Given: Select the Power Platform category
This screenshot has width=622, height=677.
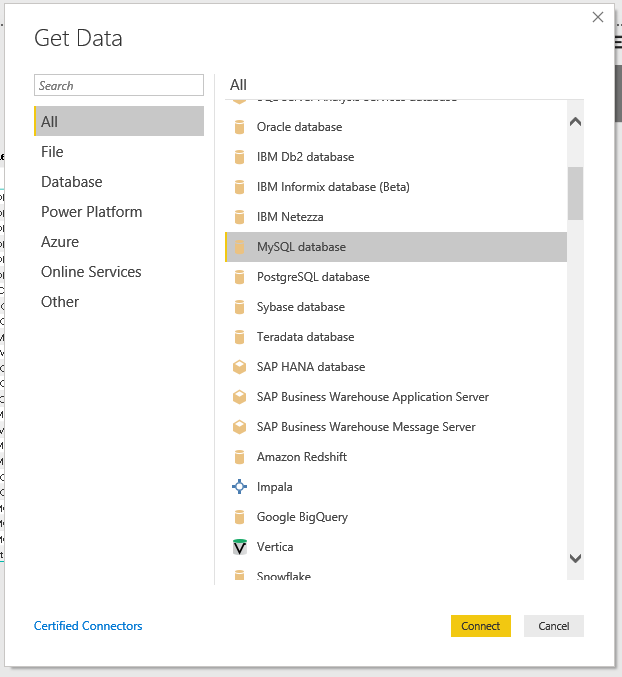Looking at the screenshot, I should click(x=119, y=212).
